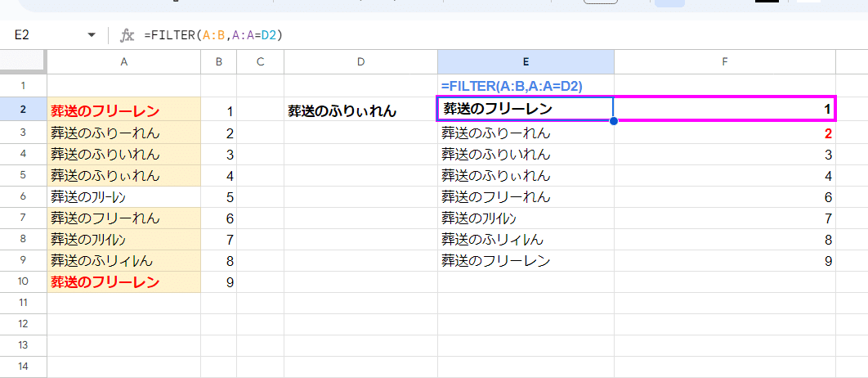Screen dimensions: 868x378
Task: Select row 14 header
Action: (23, 366)
